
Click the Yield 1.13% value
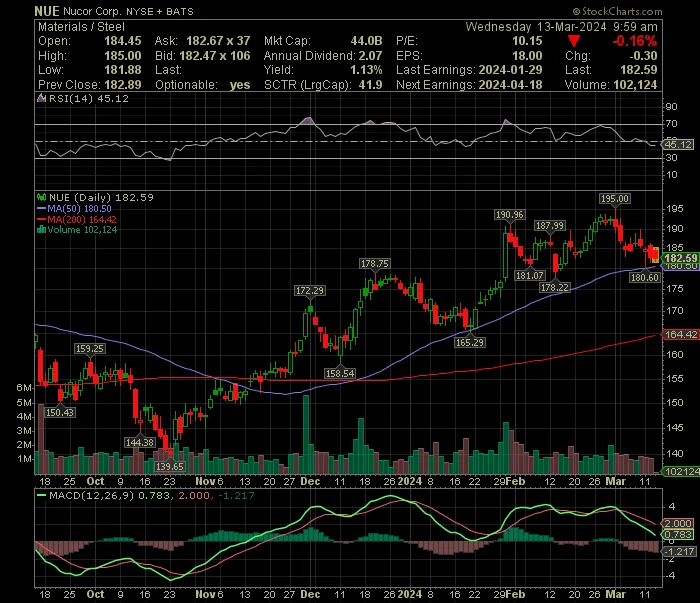(x=366, y=70)
